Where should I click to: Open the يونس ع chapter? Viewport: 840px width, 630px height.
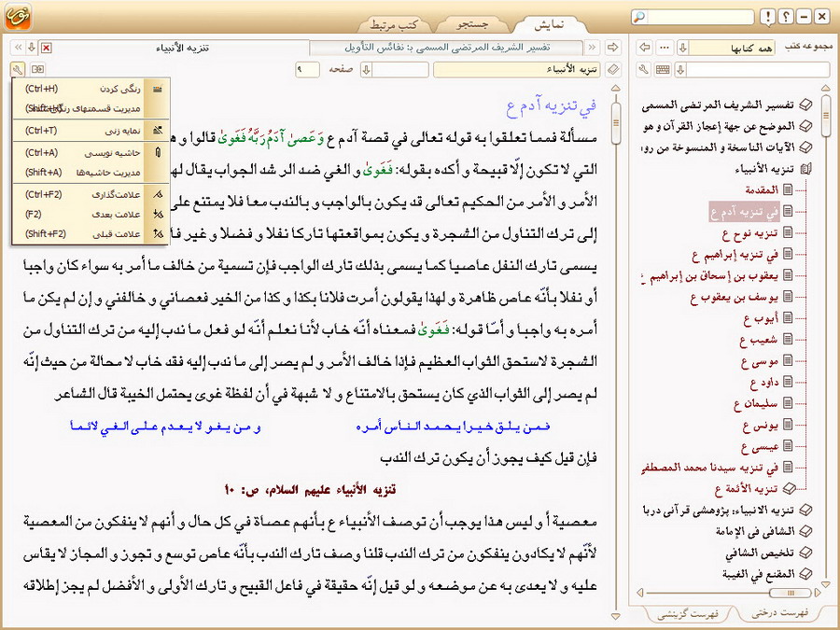tap(768, 426)
